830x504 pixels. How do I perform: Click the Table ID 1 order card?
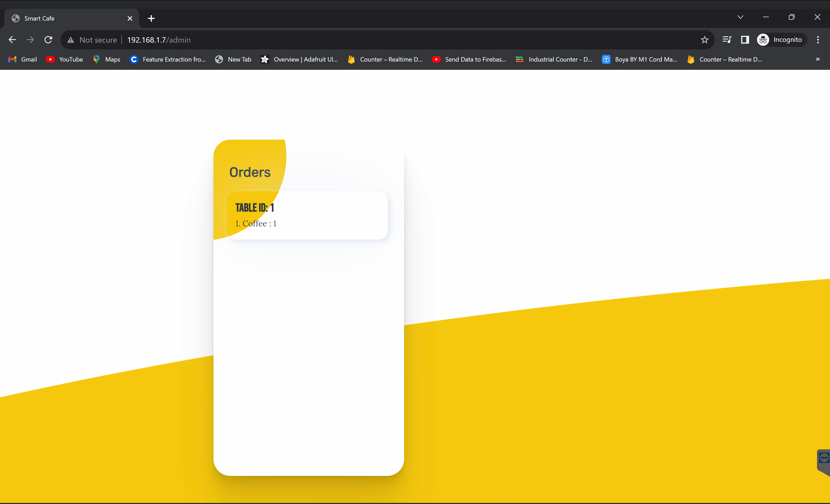(x=307, y=216)
